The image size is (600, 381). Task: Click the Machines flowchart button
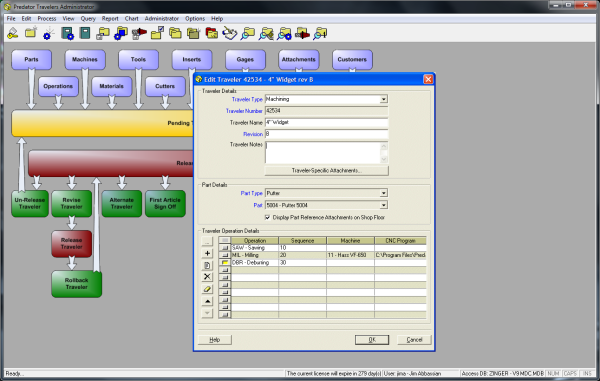[x=85, y=59]
